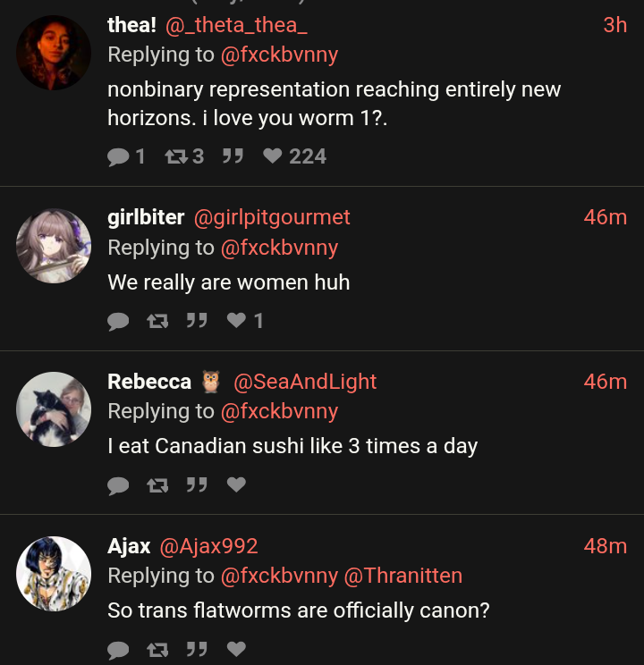Like girlbiter's "We really are women" tweet
644x665 pixels.
(236, 320)
